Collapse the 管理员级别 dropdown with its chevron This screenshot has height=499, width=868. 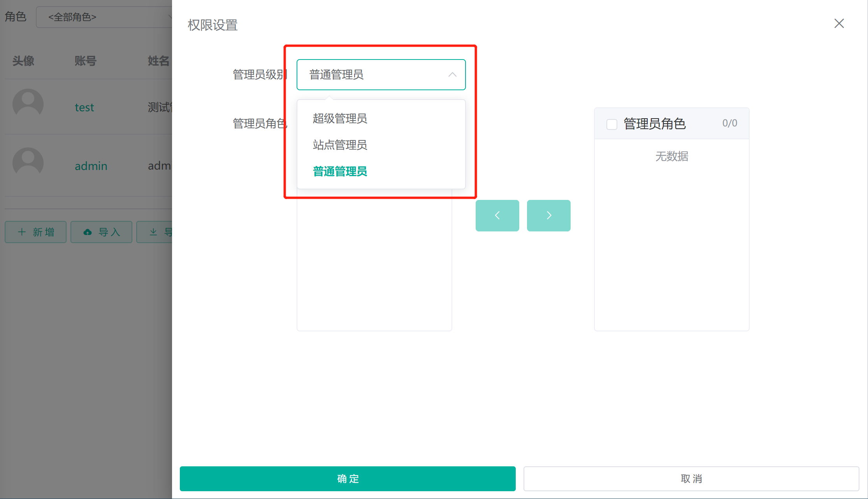(452, 74)
